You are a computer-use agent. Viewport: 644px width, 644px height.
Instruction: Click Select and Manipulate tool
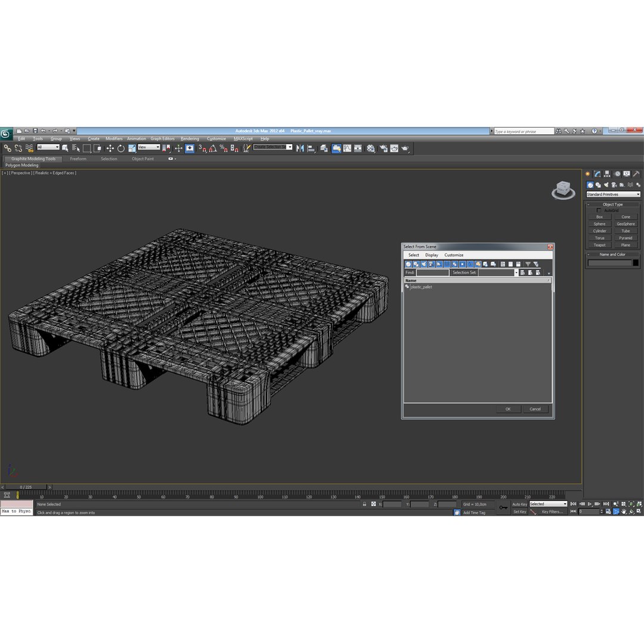(178, 148)
